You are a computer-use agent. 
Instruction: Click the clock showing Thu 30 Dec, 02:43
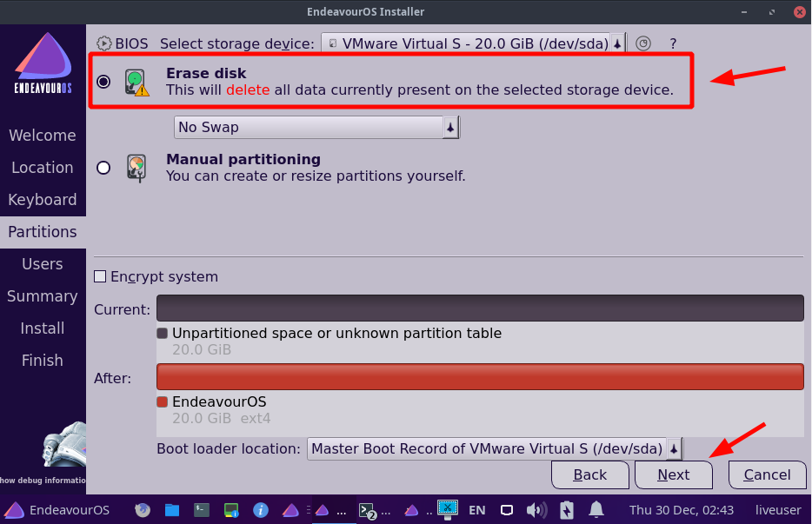(681, 510)
